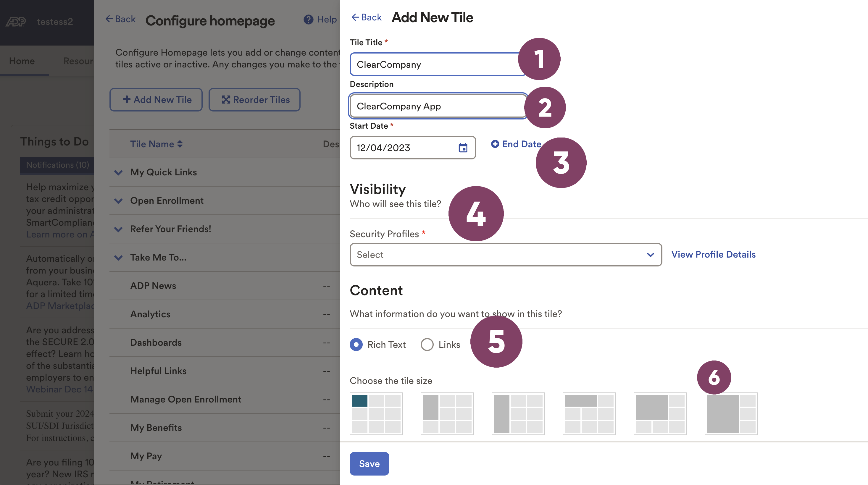Click the ADP logo in the header
The height and width of the screenshot is (485, 868).
[15, 22]
